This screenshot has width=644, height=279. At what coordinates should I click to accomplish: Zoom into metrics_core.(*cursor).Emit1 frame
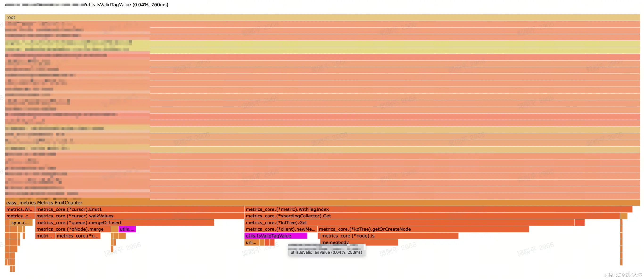140,209
